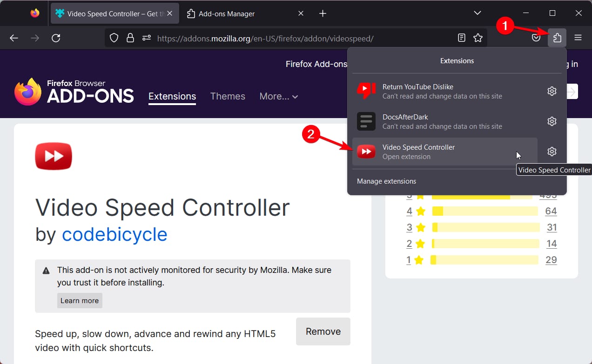Click the Video Speed Controller page heading
Viewport: 592px width, 364px height.
[162, 207]
